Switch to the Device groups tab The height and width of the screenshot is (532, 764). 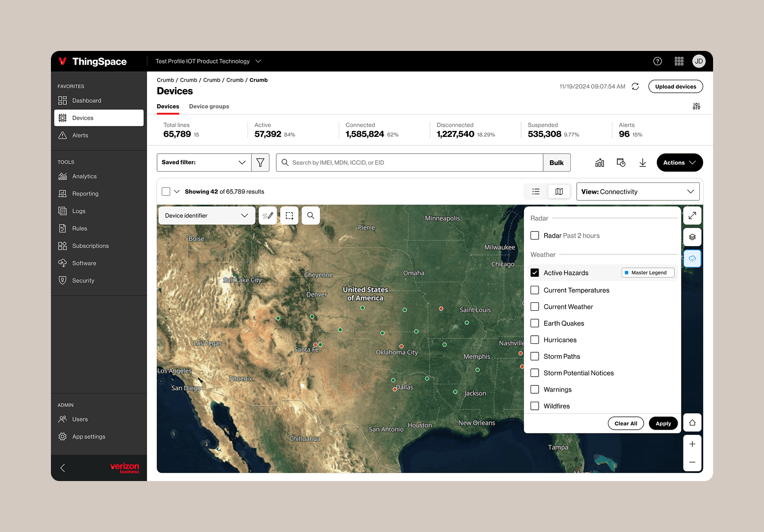209,106
